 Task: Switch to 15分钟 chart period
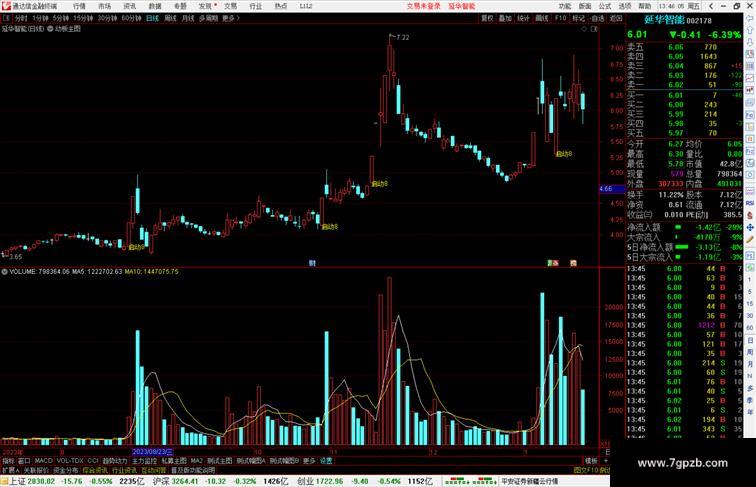(82, 18)
